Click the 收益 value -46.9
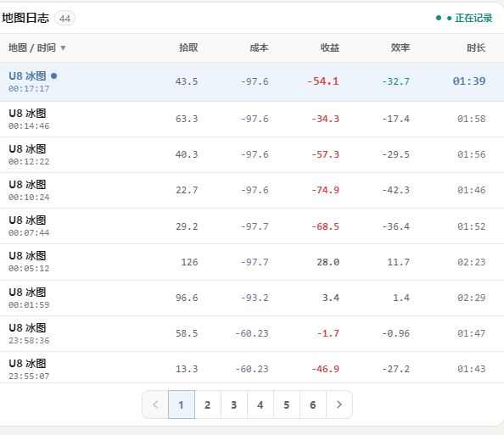 coord(325,369)
